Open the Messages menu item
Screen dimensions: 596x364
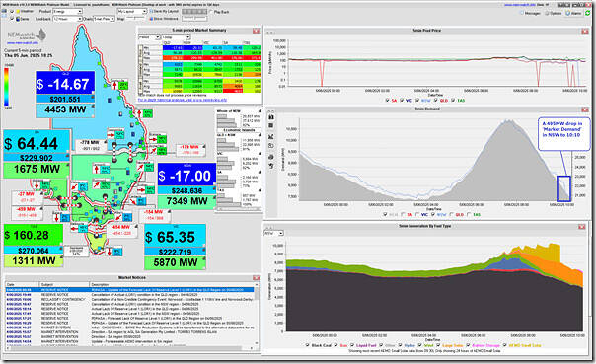(x=531, y=13)
